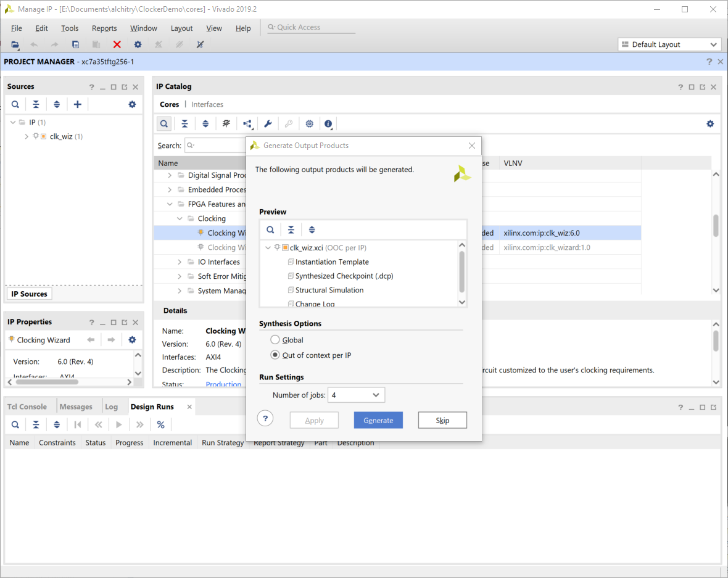Select Synthesized Checkpoint (.dcp) item

[344, 276]
